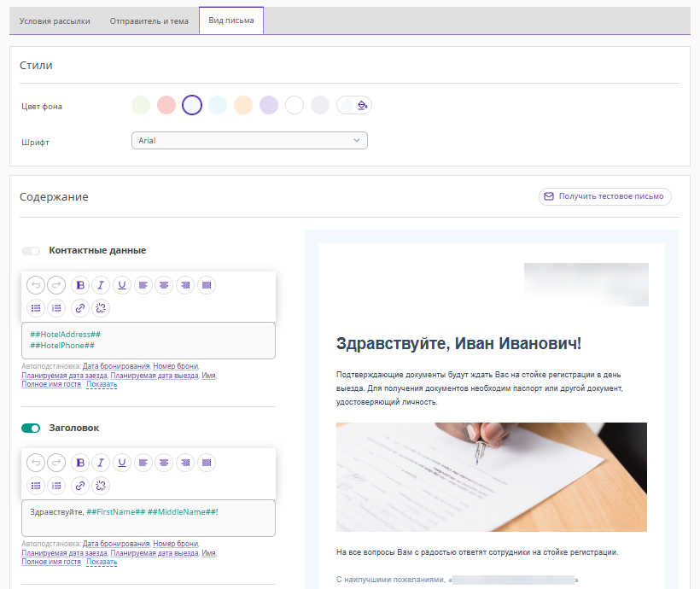
Task: Insert Планируемая дата выезда under Контактные данные
Action: click(155, 376)
